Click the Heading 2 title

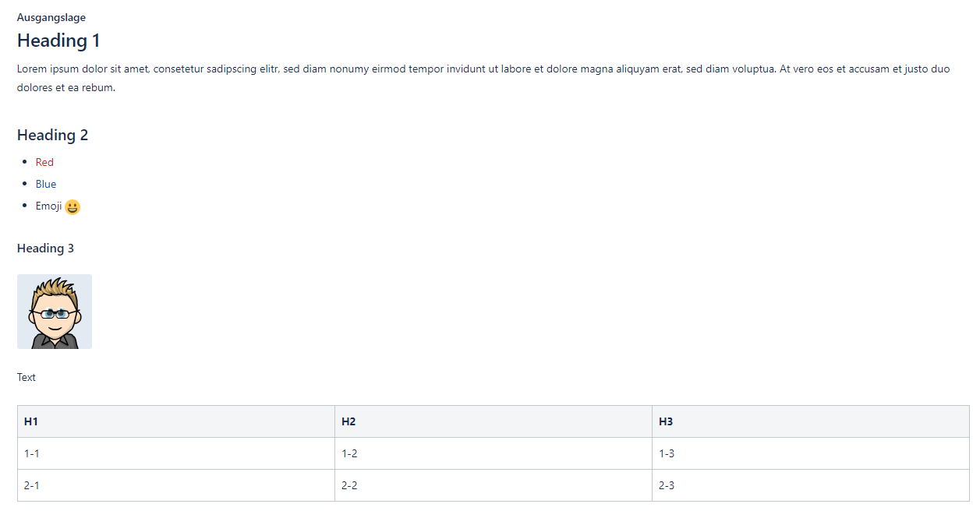click(52, 136)
